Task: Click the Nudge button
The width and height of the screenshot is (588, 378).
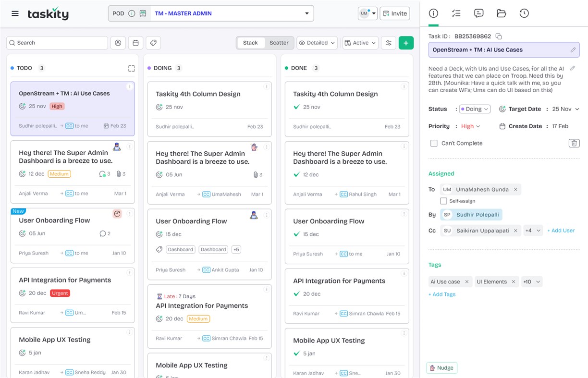Action: tap(442, 368)
